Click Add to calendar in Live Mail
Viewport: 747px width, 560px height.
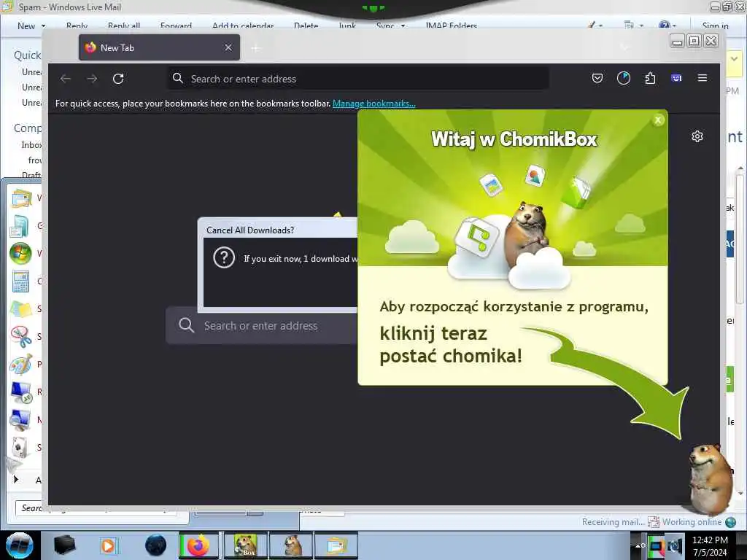(x=243, y=26)
